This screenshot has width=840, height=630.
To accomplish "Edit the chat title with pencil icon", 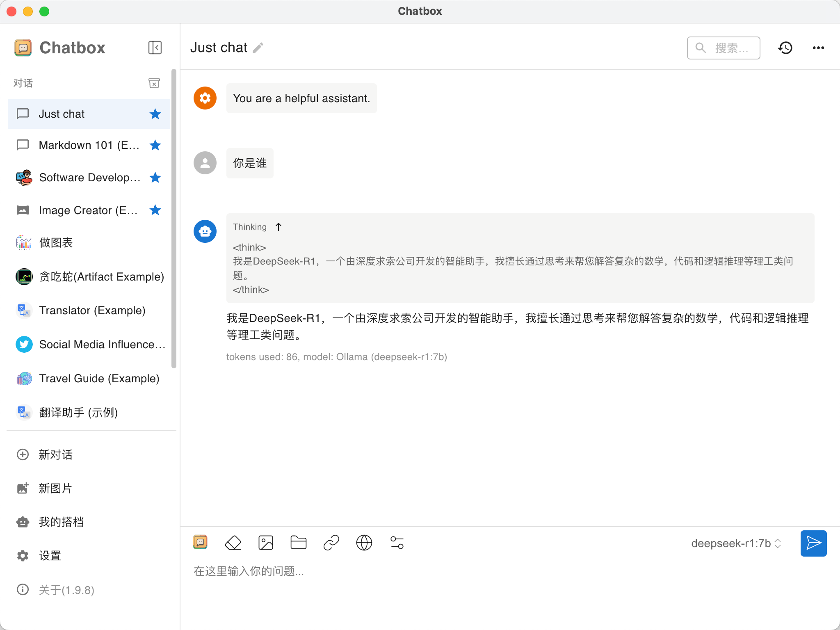I will click(258, 48).
